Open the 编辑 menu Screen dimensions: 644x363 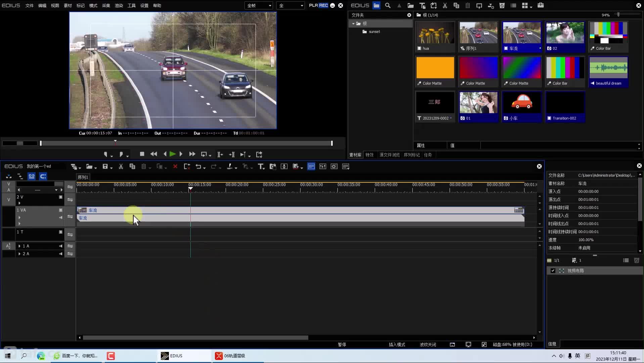(42, 5)
